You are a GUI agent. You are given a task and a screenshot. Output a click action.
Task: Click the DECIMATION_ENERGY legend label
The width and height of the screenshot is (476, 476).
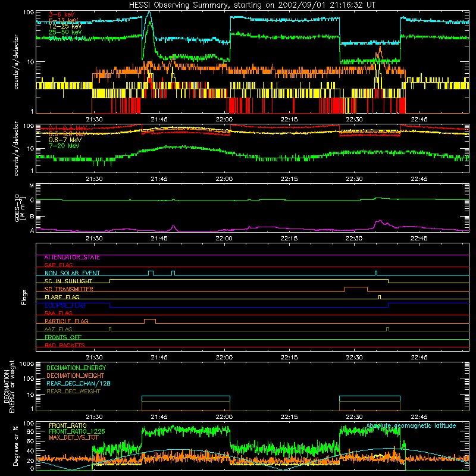(76, 368)
